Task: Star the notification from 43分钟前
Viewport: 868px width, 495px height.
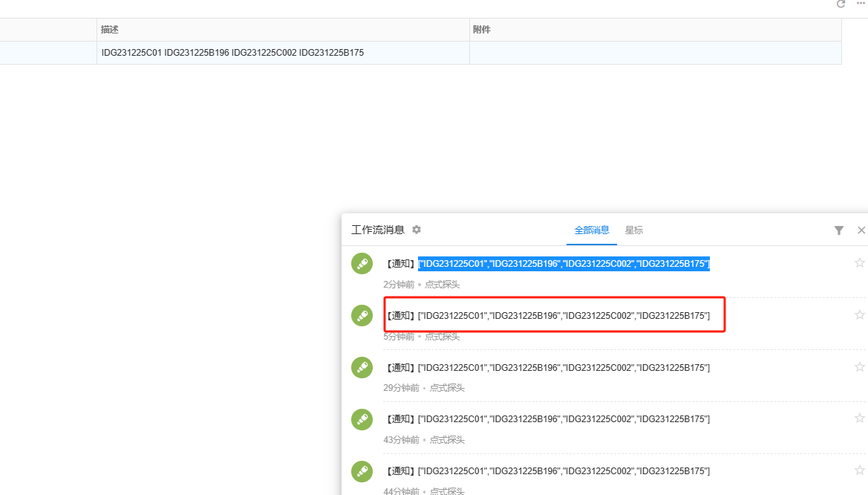Action: click(859, 418)
